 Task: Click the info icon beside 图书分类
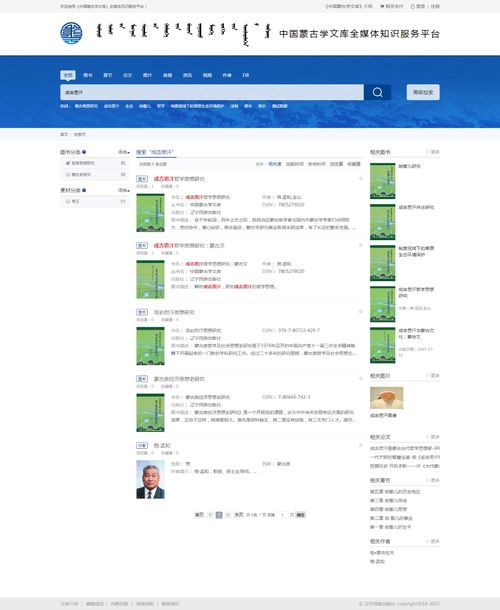click(84, 152)
